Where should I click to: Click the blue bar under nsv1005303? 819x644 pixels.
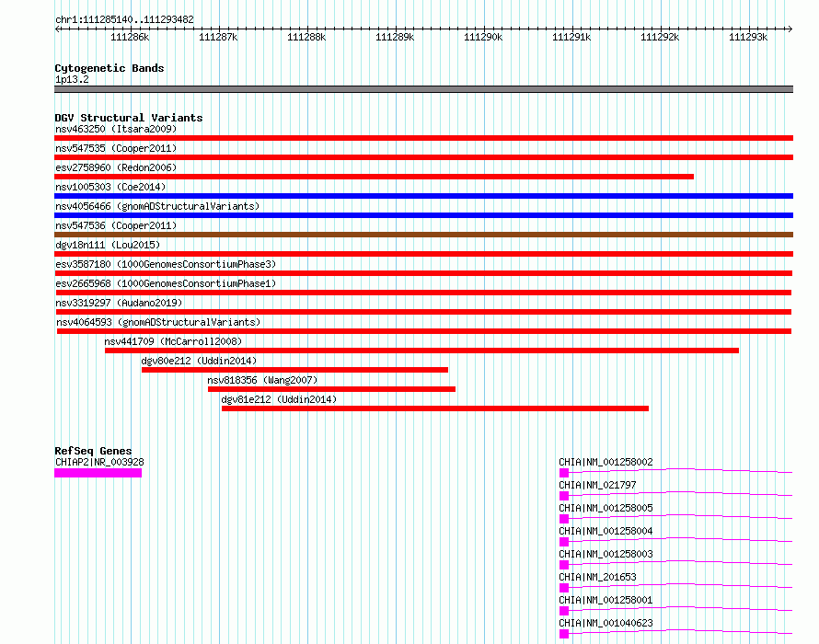point(423,196)
